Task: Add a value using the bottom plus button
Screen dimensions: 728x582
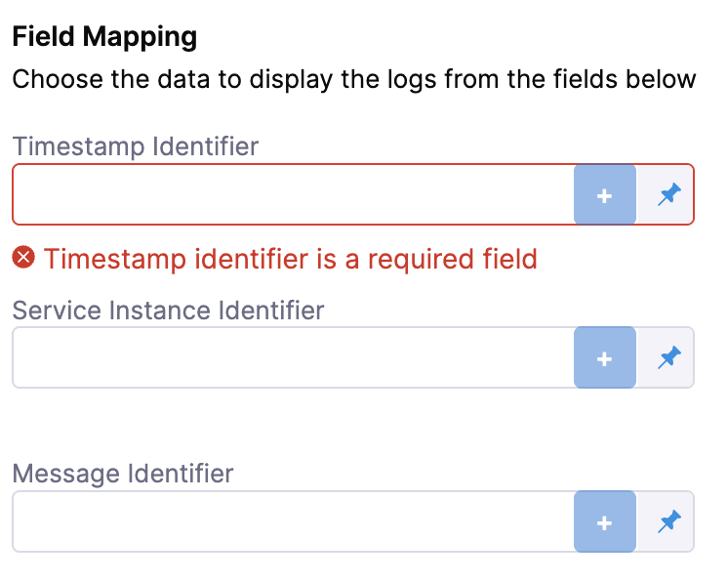Action: [604, 522]
